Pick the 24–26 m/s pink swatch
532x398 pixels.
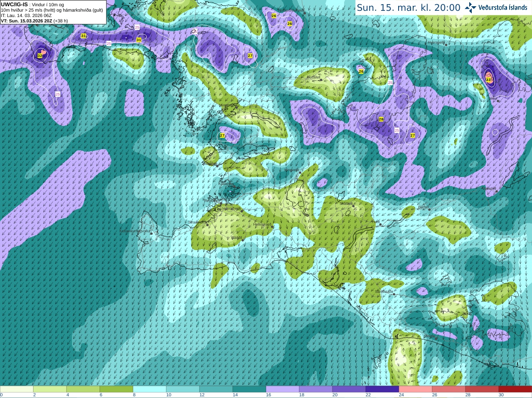pyautogui.click(x=416, y=389)
